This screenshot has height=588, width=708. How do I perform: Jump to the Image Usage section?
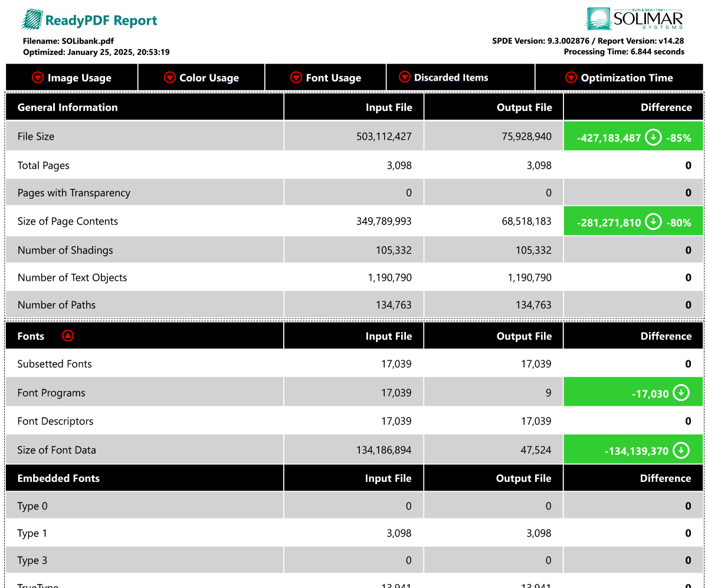[79, 78]
